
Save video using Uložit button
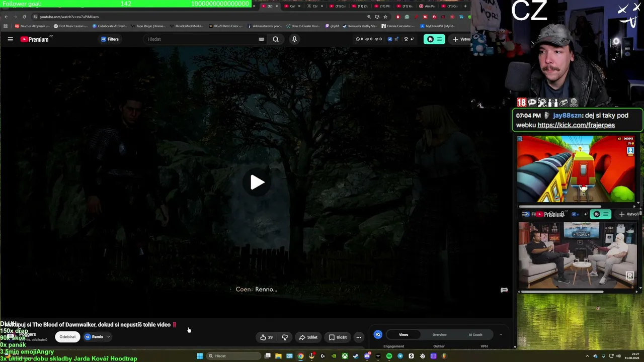click(338, 337)
